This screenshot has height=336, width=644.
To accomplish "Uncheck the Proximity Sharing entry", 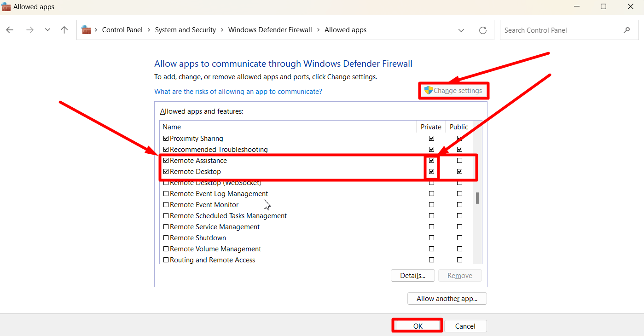I will pos(166,138).
